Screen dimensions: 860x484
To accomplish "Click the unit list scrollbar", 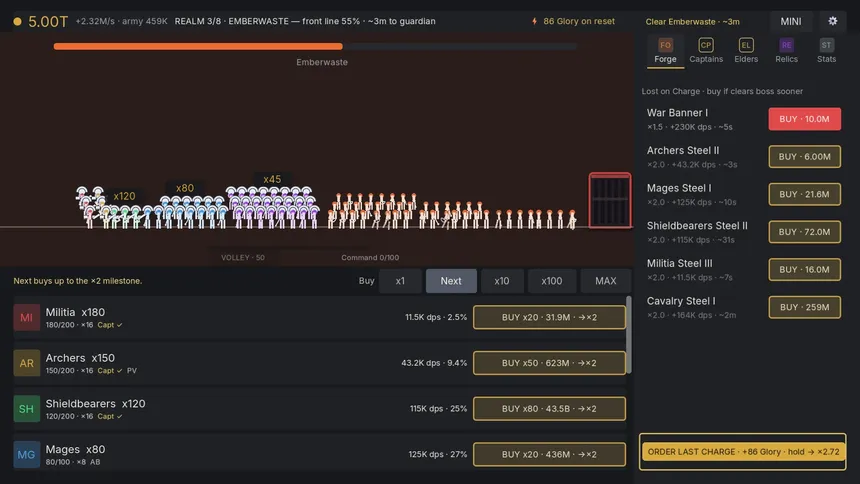I will click(629, 335).
